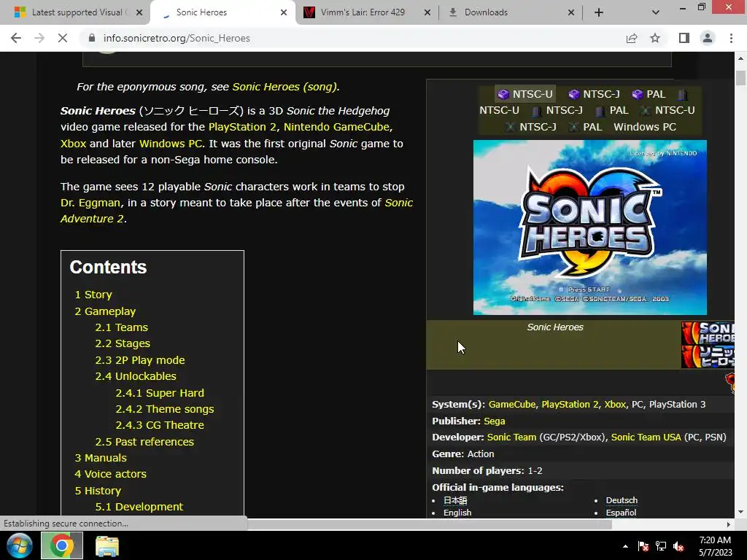The image size is (747, 560).
Task: Open a new browser tab
Action: [599, 12]
